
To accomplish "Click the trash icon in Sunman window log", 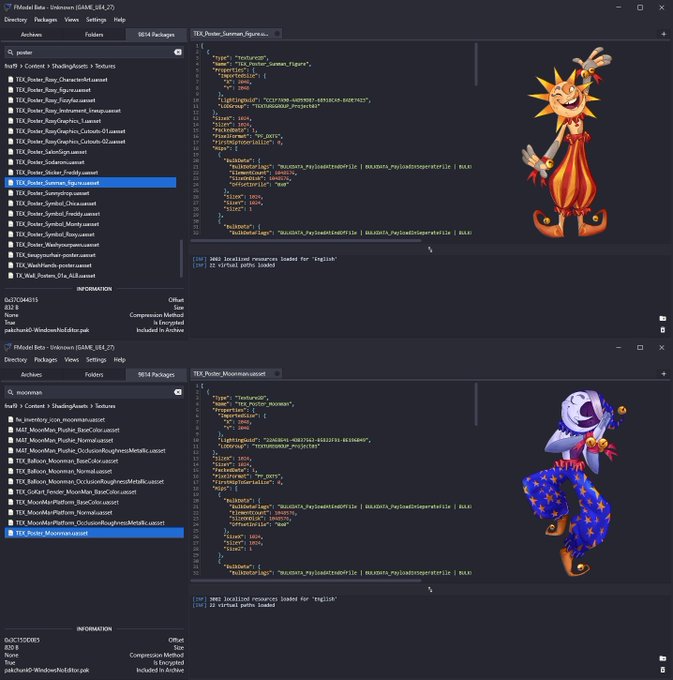I will click(x=663, y=330).
